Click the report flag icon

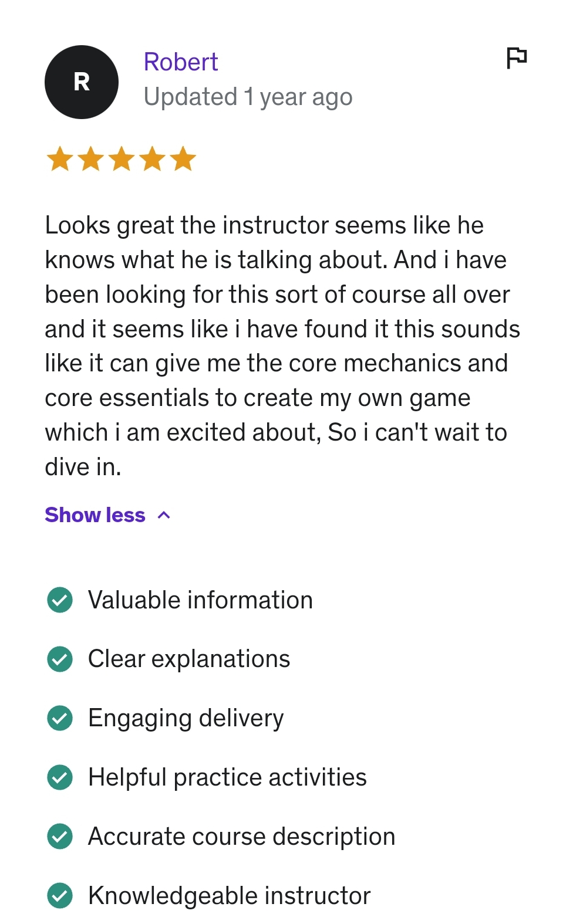click(x=517, y=58)
